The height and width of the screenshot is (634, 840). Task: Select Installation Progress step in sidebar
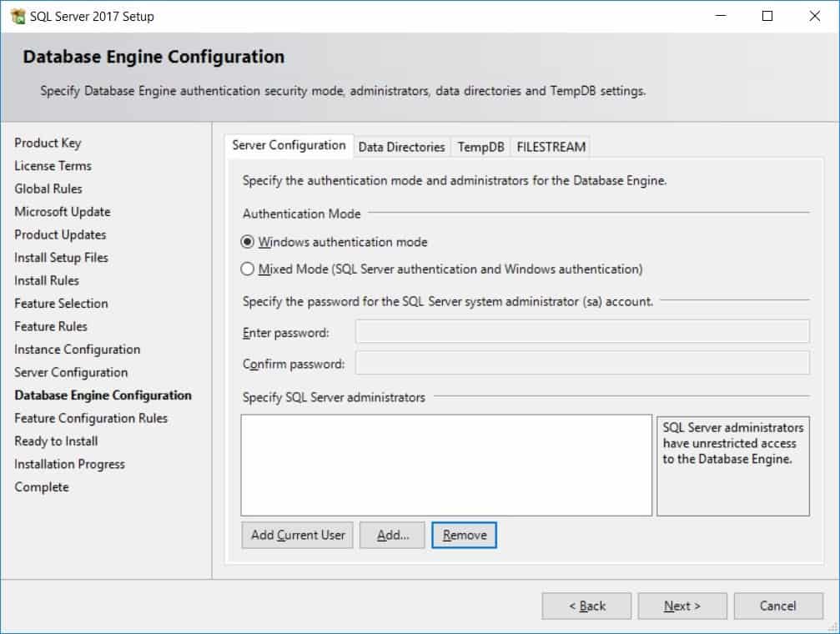69,464
